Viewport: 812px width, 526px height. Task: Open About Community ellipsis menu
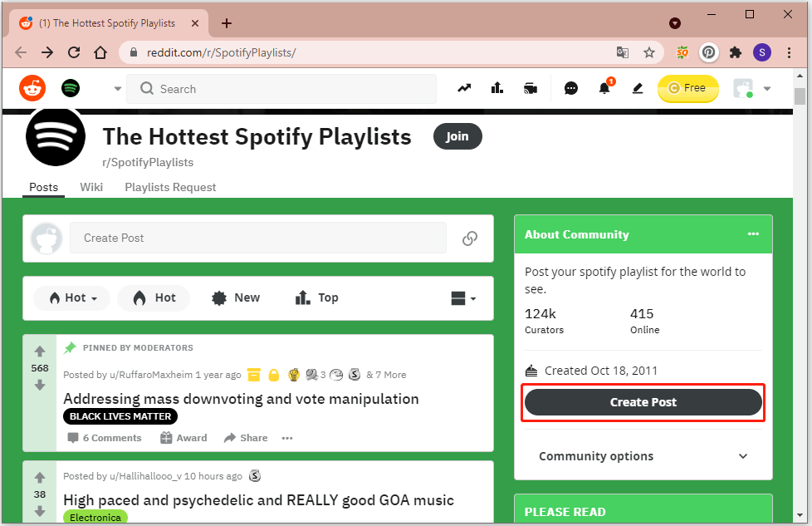coord(754,234)
